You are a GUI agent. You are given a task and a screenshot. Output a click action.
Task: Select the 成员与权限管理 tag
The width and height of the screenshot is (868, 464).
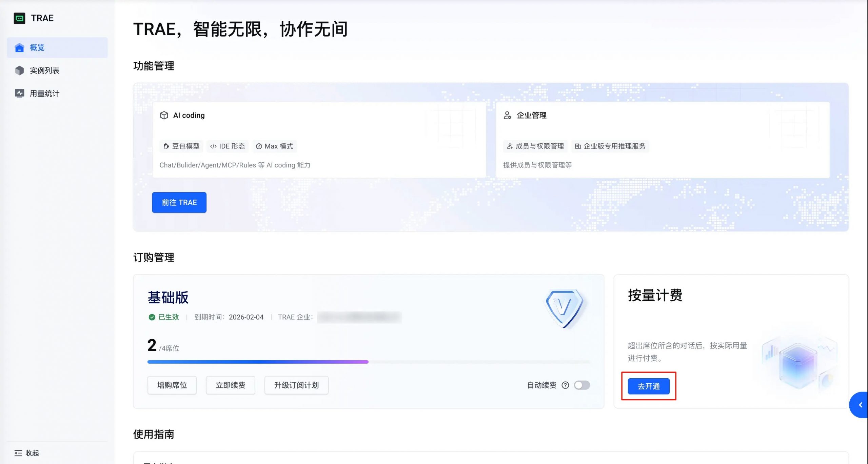coord(535,146)
